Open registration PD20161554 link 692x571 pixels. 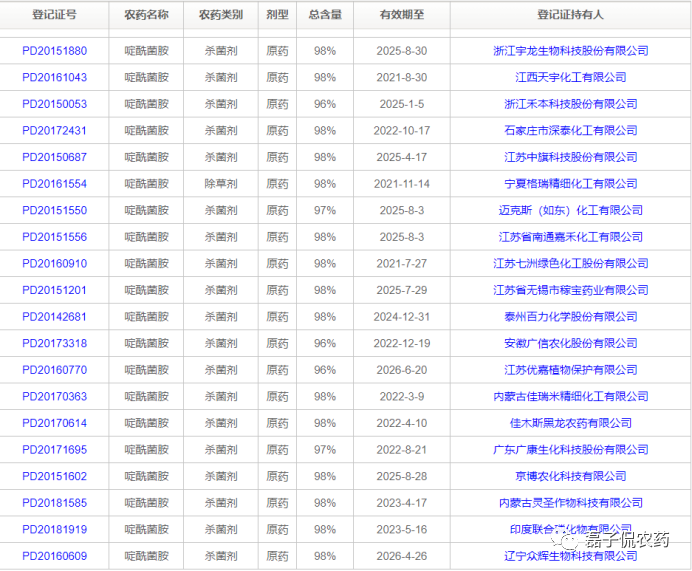tap(54, 184)
